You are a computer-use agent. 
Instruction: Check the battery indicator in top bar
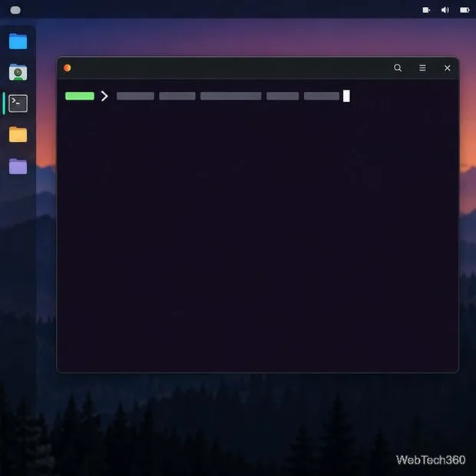[464, 10]
